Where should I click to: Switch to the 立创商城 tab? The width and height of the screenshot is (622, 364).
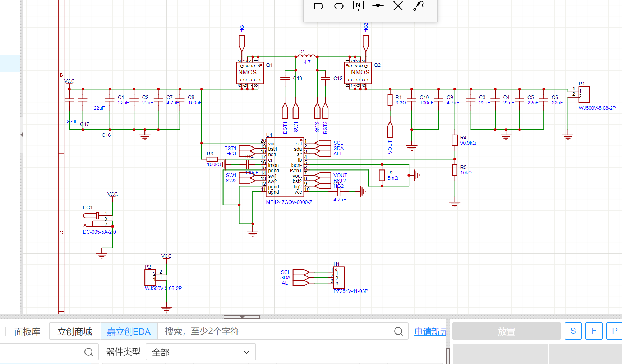(75, 331)
